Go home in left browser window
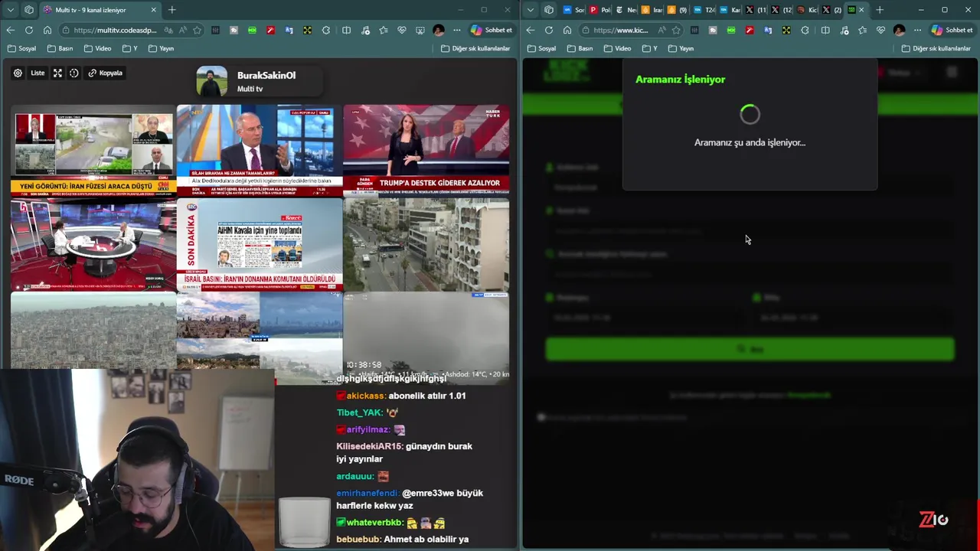 [x=47, y=30]
